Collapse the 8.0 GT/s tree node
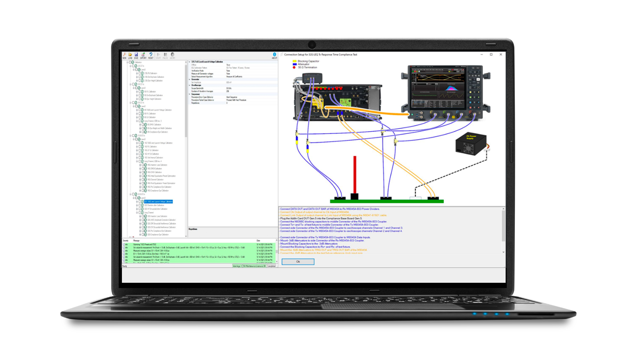Image resolution: width=644 pixels, height=362 pixels. click(130, 103)
